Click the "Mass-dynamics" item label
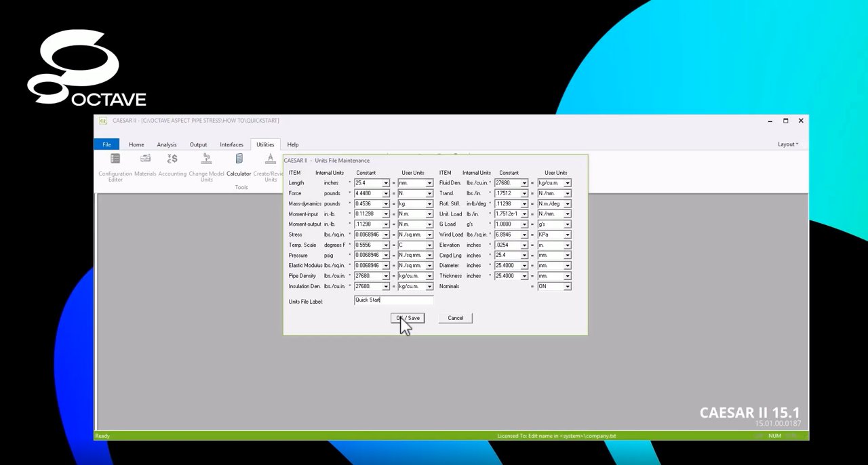Viewport: 868px width, 465px height. [x=304, y=203]
